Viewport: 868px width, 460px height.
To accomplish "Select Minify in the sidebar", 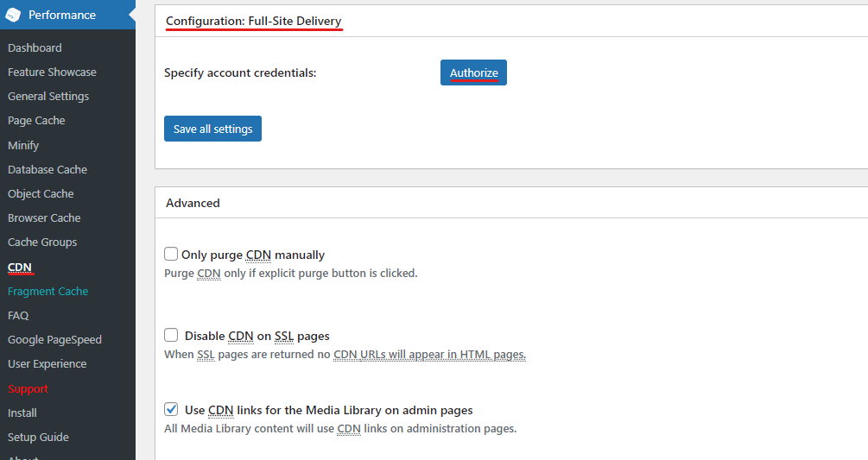I will tap(23, 145).
